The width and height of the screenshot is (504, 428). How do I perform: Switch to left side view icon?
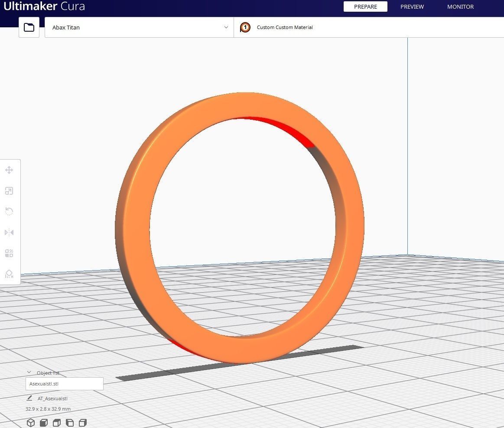coord(70,422)
